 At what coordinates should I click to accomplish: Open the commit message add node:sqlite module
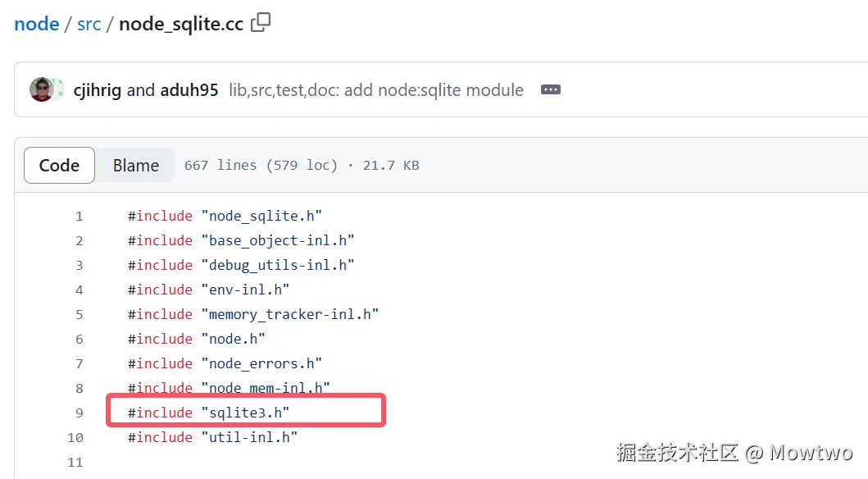coord(375,90)
